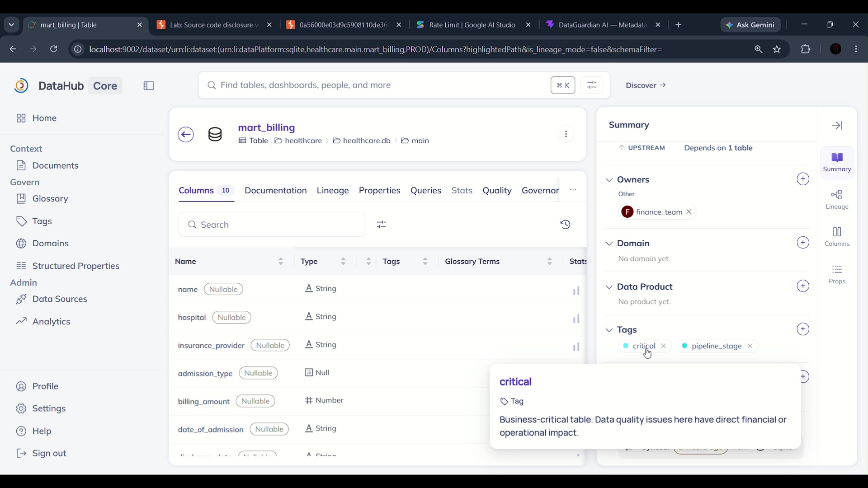The image size is (868, 488).
Task: Switch to the Documentation tab
Action: click(276, 191)
